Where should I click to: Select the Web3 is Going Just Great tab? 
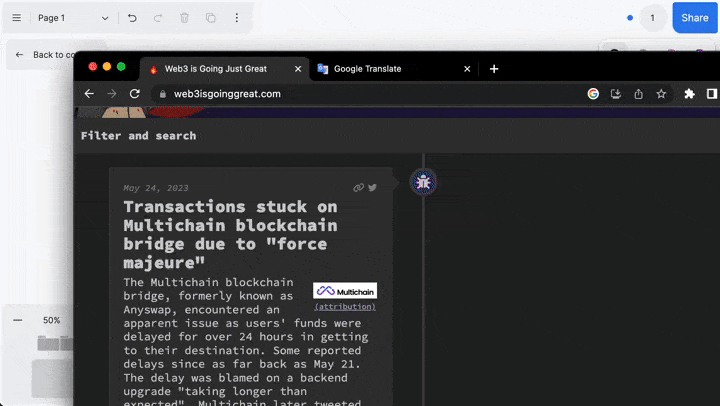tap(220, 69)
